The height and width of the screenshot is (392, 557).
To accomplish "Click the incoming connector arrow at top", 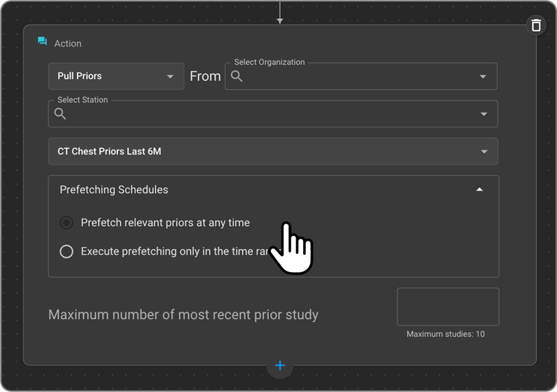I will [x=280, y=19].
